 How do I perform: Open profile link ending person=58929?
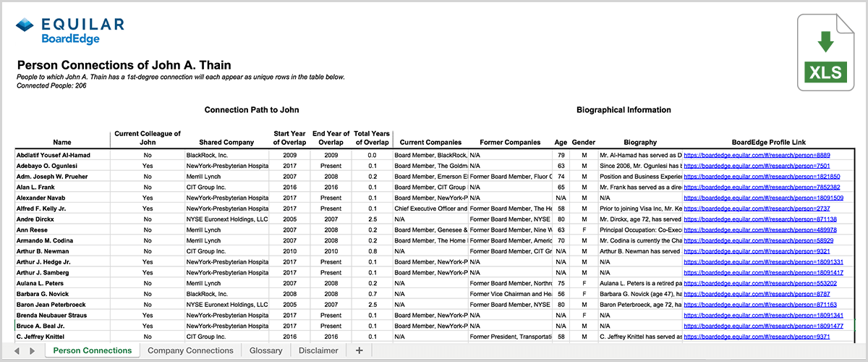click(759, 240)
